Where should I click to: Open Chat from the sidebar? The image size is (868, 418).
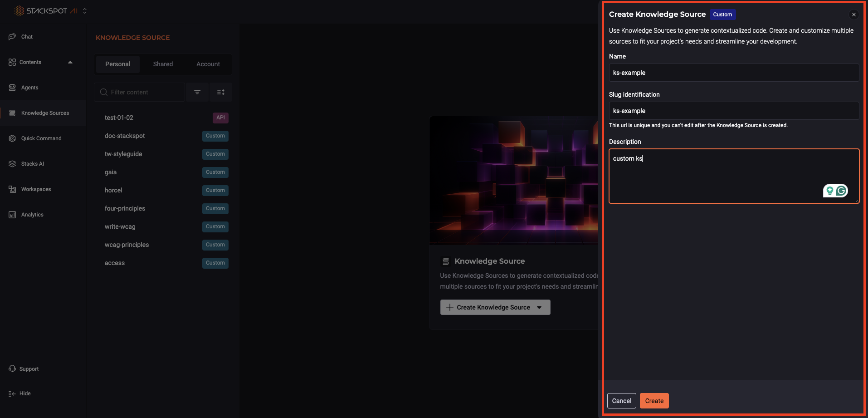[x=26, y=37]
